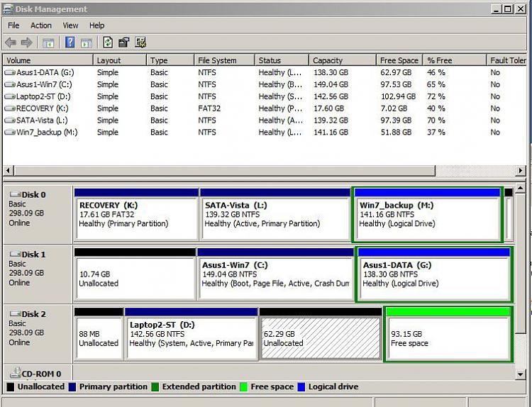The width and height of the screenshot is (532, 407).
Task: Click the disk pane vertical scrollbar thumb
Action: coord(521,264)
